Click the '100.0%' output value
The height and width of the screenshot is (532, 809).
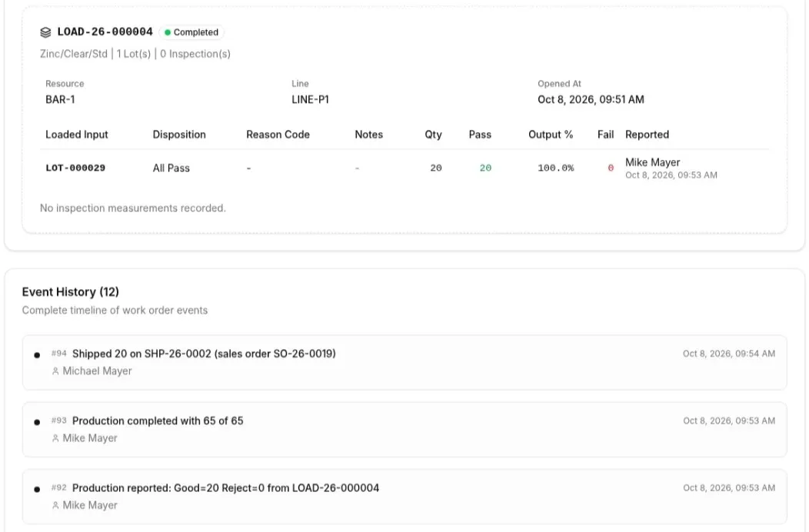556,168
